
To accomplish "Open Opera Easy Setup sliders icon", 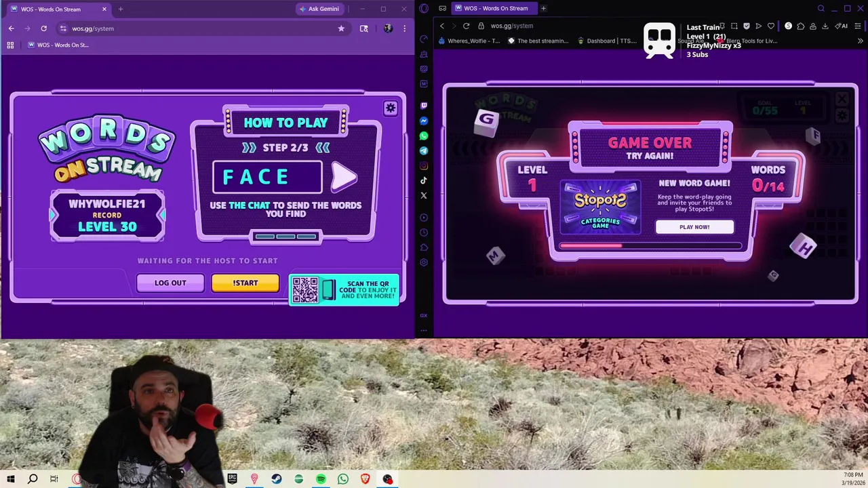I will pyautogui.click(x=858, y=26).
